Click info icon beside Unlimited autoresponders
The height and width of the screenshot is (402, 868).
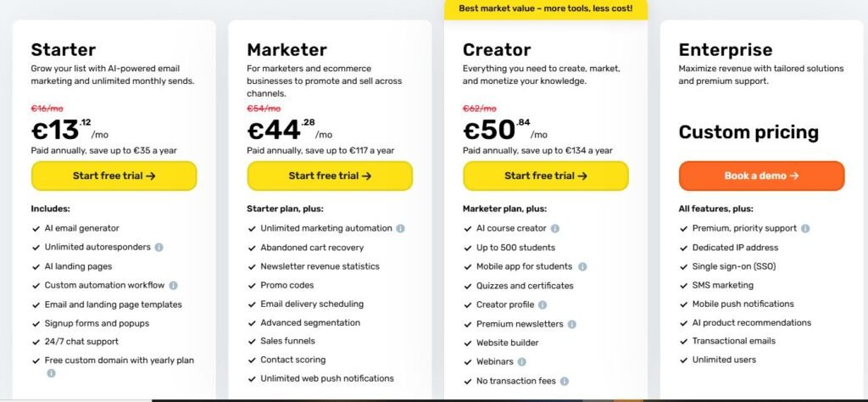[159, 248]
